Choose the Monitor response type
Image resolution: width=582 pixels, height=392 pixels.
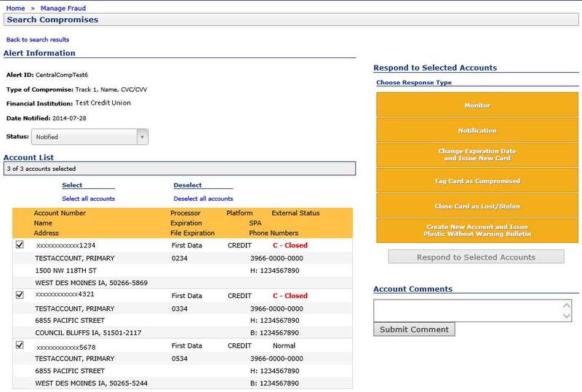pos(477,105)
